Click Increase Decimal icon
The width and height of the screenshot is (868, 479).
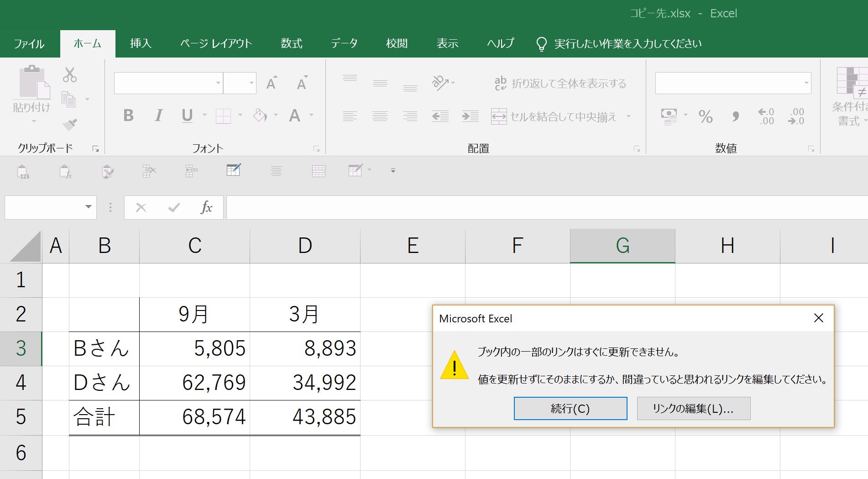point(766,116)
